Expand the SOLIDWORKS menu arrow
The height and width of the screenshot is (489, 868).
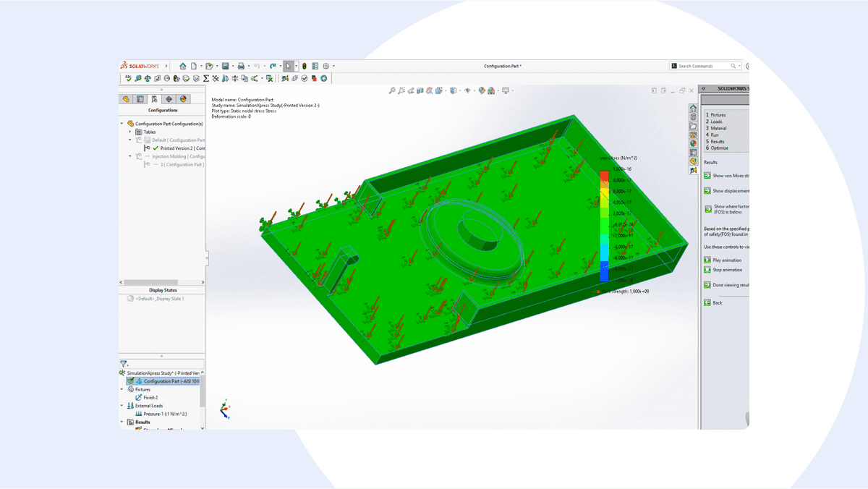(166, 66)
